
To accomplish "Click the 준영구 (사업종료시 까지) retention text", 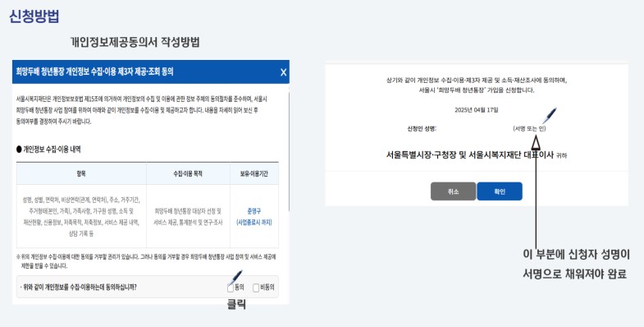I will 253,217.
